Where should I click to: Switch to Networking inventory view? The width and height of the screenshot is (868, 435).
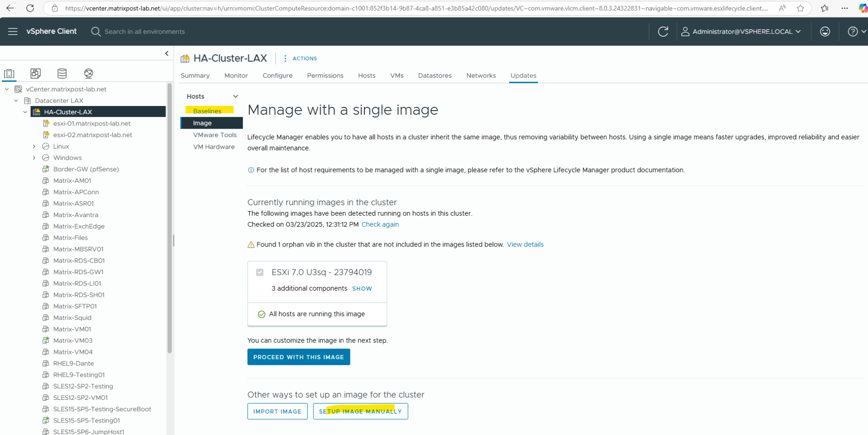pyautogui.click(x=88, y=74)
